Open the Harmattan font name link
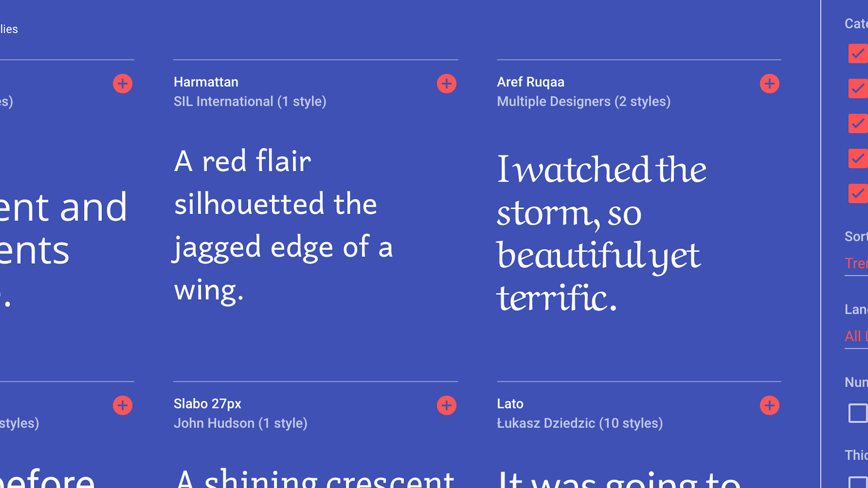Image resolution: width=868 pixels, height=488 pixels. tap(206, 82)
